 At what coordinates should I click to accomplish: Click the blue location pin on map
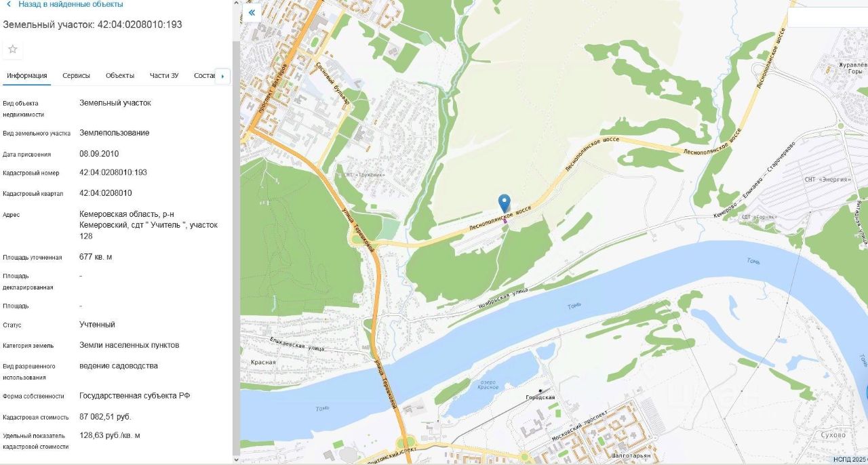[504, 203]
